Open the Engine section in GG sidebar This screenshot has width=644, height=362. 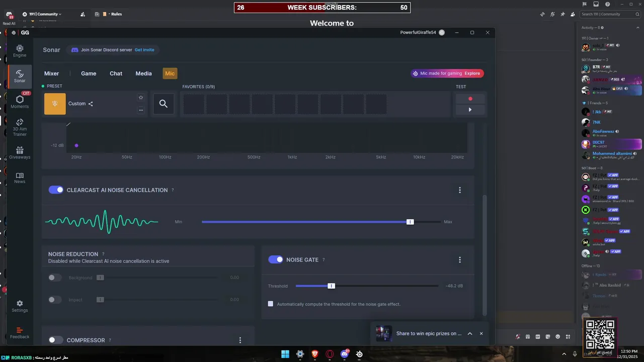pyautogui.click(x=20, y=51)
